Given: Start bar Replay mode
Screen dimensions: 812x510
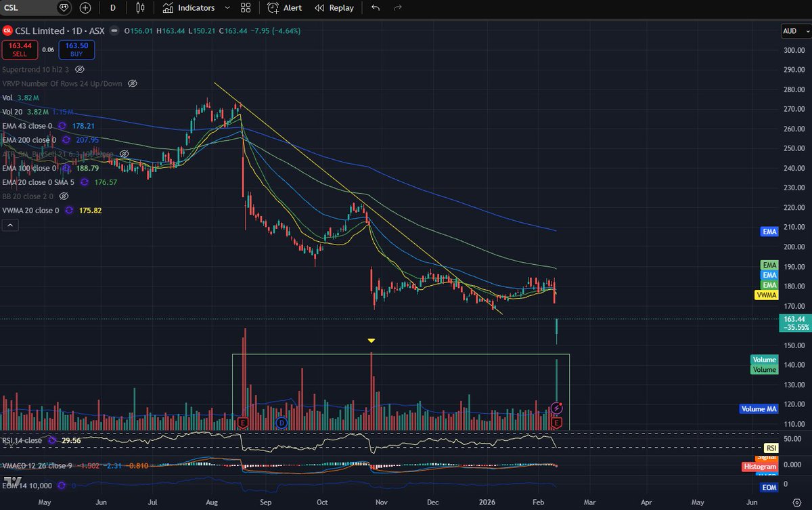Looking at the screenshot, I should pos(334,8).
